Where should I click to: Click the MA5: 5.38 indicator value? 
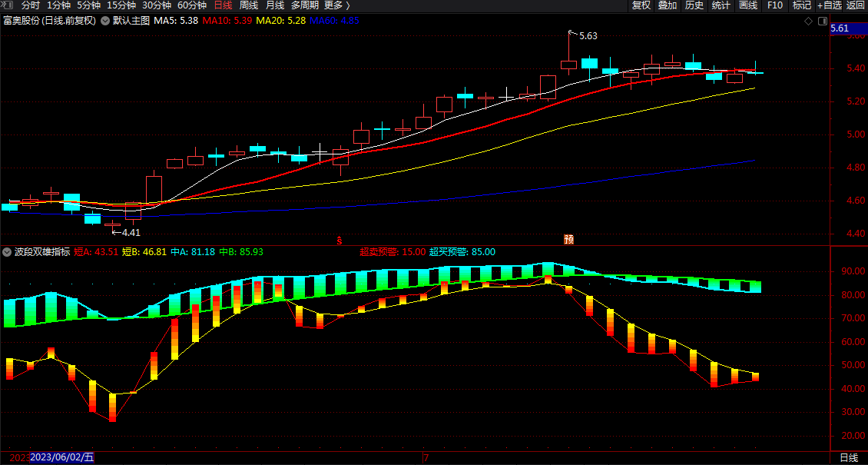[176, 21]
